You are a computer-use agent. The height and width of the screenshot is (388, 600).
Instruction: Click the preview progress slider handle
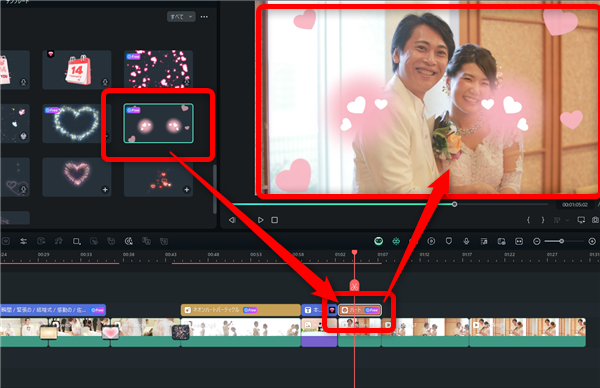click(x=454, y=204)
